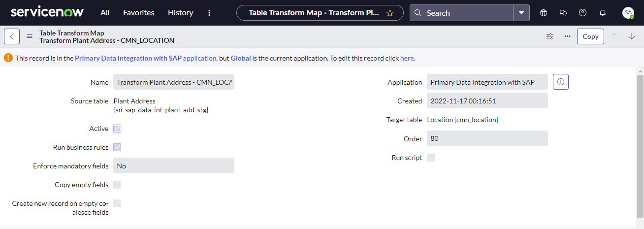Click the back arrow button
The width and height of the screenshot is (644, 229).
pos(12,36)
